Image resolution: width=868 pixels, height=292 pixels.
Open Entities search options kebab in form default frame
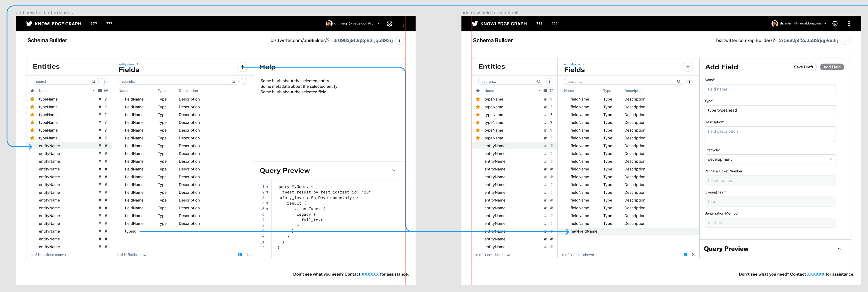(550, 82)
